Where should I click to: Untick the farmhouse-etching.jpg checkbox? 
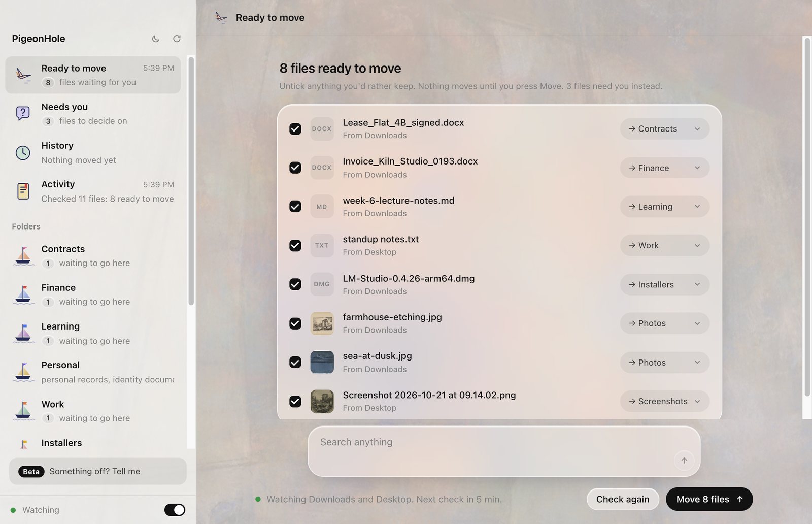pyautogui.click(x=295, y=323)
